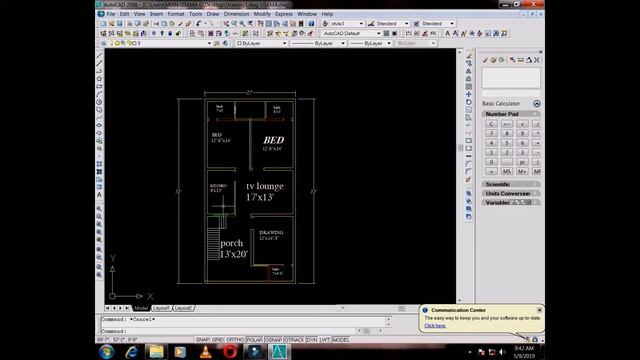The image size is (640, 360).
Task: Select the Rectangle draw tool
Action: click(x=99, y=87)
